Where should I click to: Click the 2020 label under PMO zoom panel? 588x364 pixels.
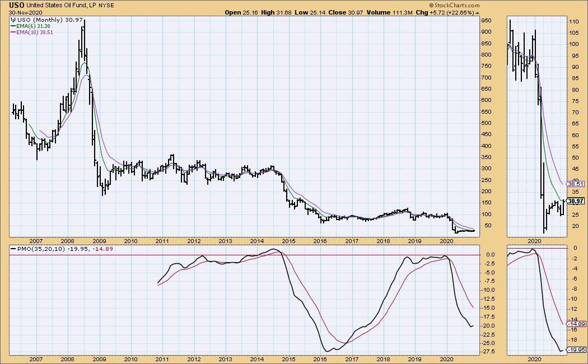(534, 359)
